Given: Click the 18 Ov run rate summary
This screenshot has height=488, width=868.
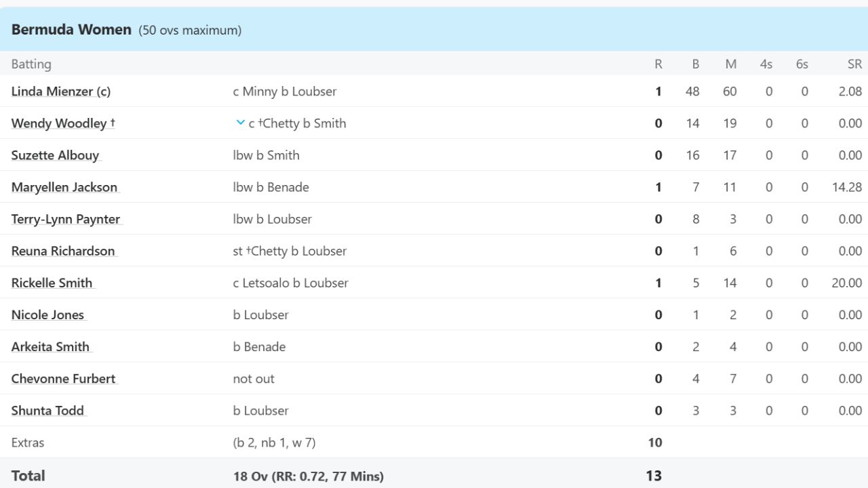Looking at the screenshot, I should (308, 476).
